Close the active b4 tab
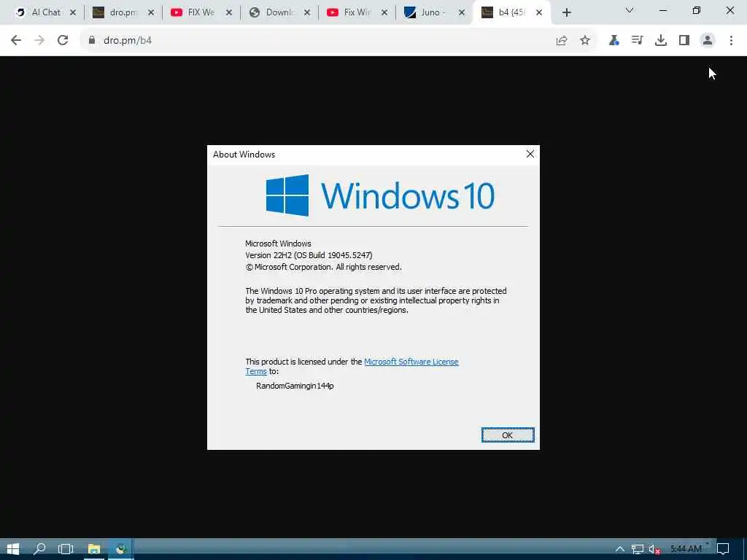The width and height of the screenshot is (747, 560). [539, 13]
